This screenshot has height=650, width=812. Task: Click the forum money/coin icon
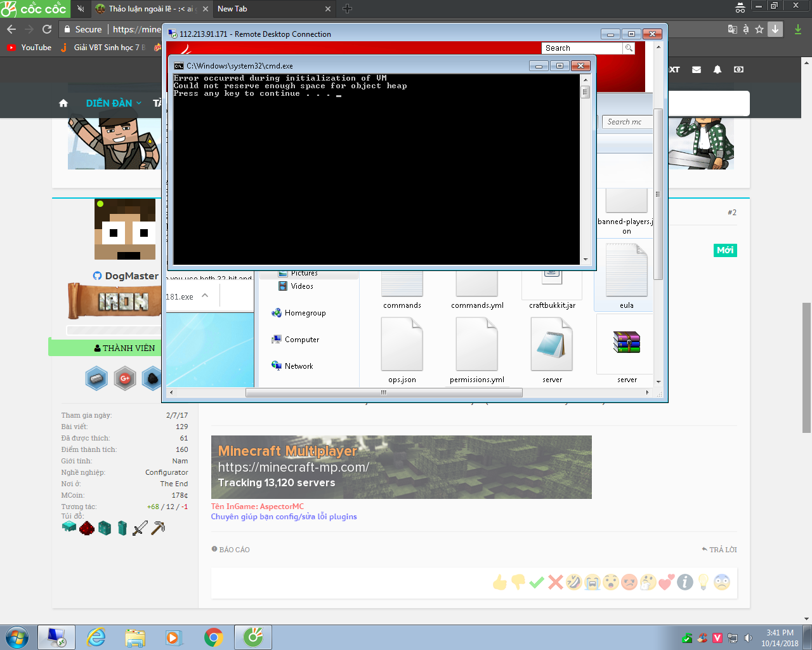coord(739,70)
